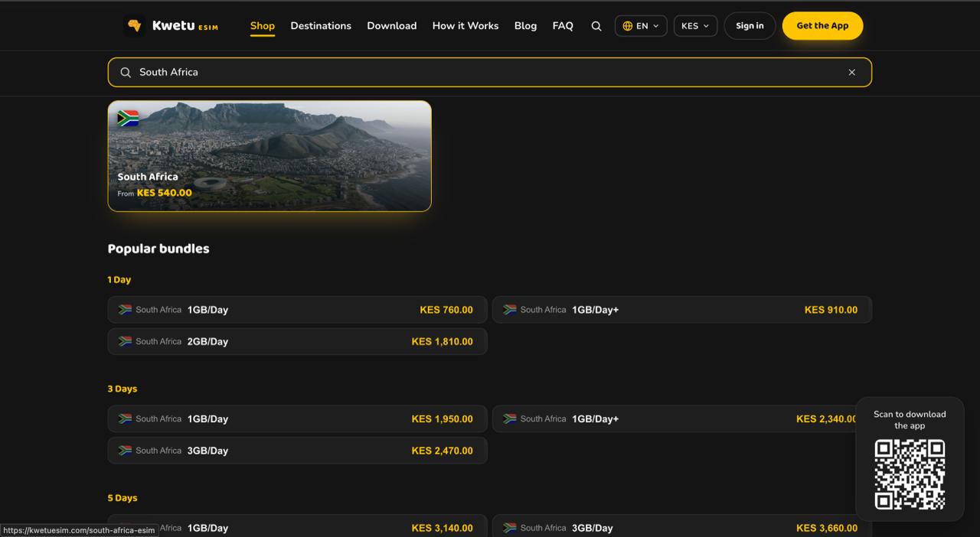The height and width of the screenshot is (537, 980).
Task: Click the 3 Days section label
Action: (122, 389)
